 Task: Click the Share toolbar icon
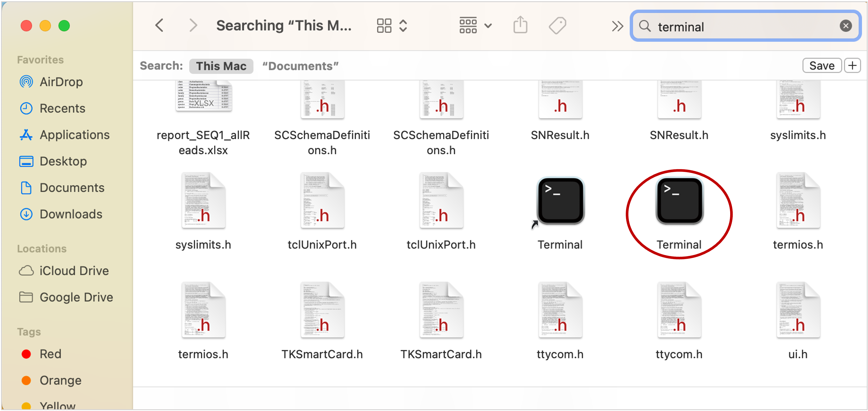520,25
